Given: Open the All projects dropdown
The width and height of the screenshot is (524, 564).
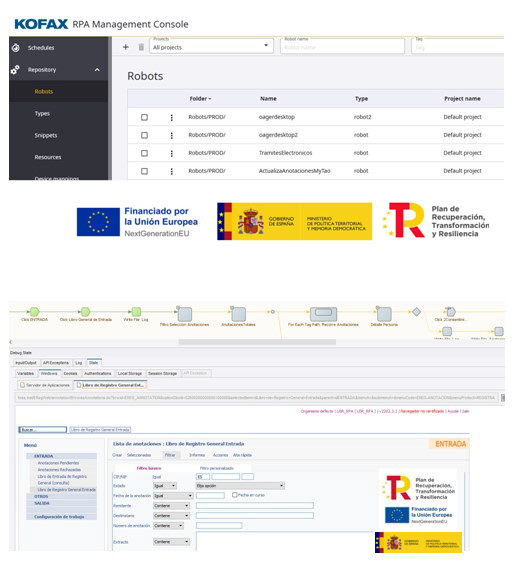Looking at the screenshot, I should click(x=211, y=46).
